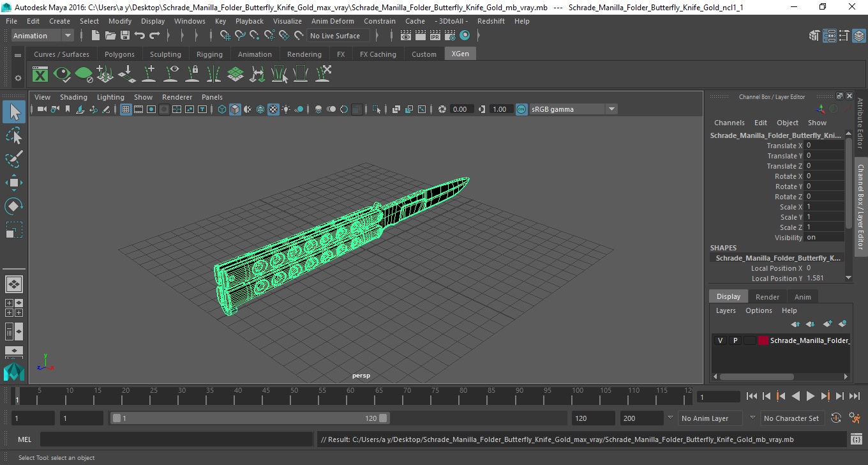Go to start of playback range
The width and height of the screenshot is (868, 465).
click(x=752, y=397)
